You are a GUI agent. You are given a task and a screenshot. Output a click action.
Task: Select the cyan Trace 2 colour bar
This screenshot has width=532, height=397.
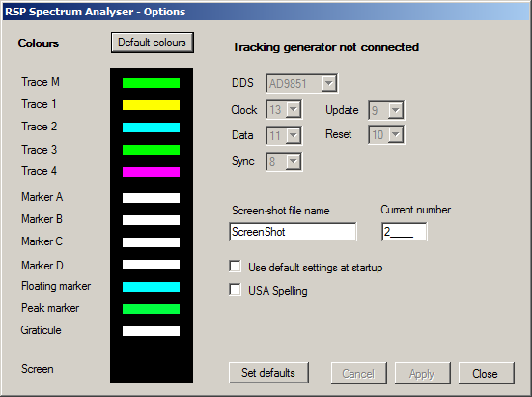pos(151,128)
